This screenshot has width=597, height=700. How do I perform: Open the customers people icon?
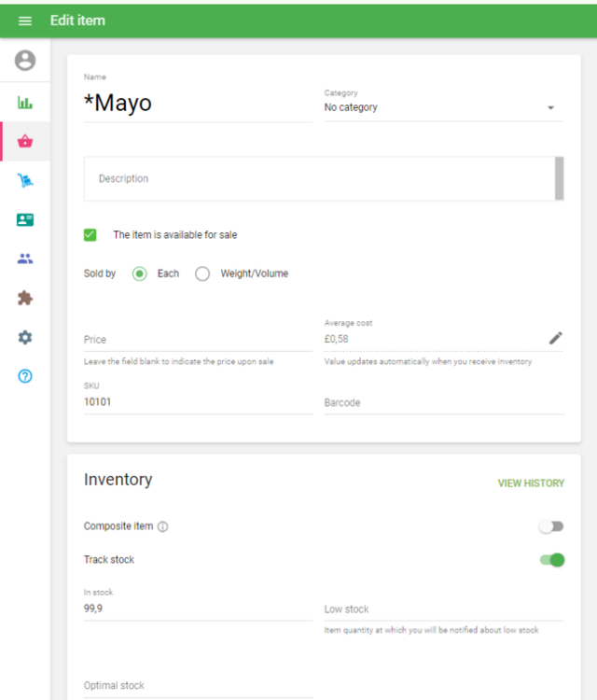(x=25, y=259)
